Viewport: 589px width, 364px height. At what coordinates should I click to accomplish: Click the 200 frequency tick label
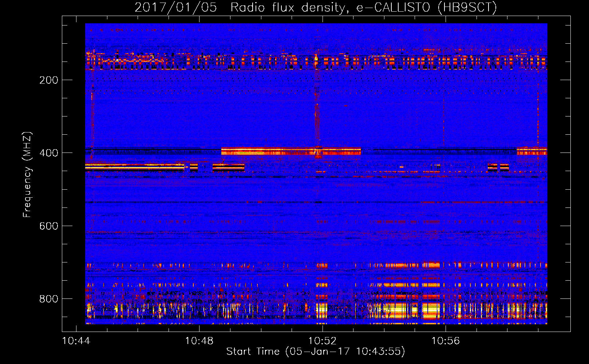(49, 80)
